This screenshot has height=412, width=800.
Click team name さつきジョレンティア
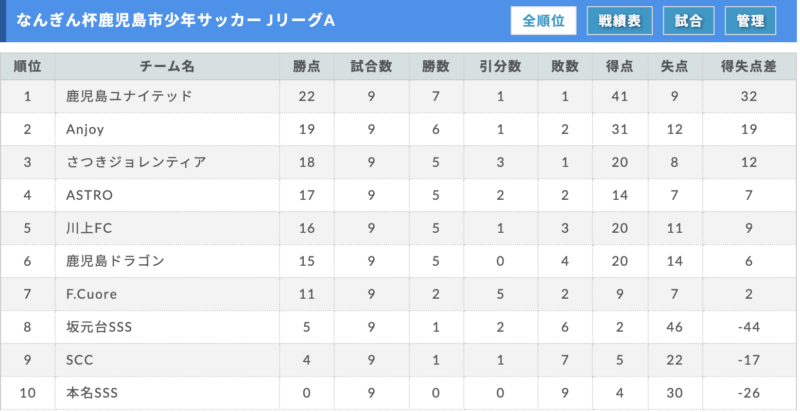[x=136, y=162]
